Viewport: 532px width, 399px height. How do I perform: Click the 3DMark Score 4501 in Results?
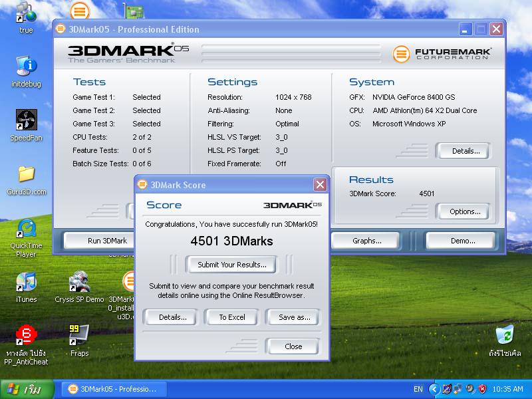426,194
